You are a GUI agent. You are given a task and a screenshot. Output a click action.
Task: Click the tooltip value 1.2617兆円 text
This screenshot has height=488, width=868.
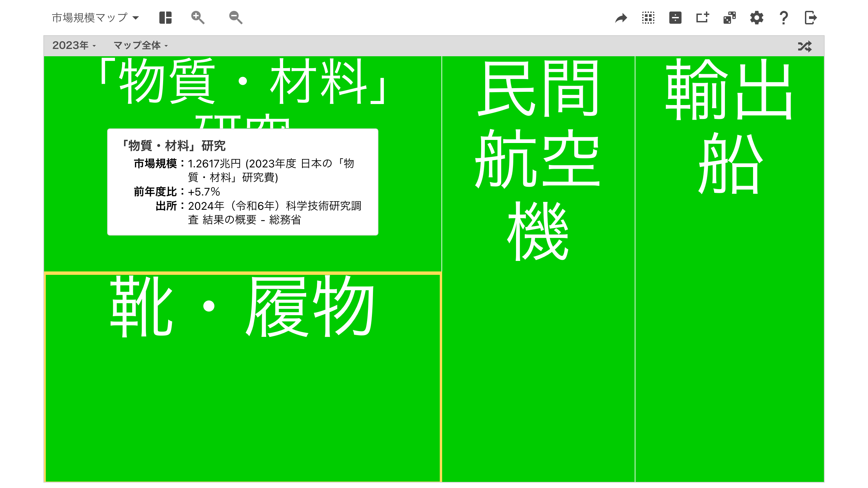pyautogui.click(x=214, y=164)
